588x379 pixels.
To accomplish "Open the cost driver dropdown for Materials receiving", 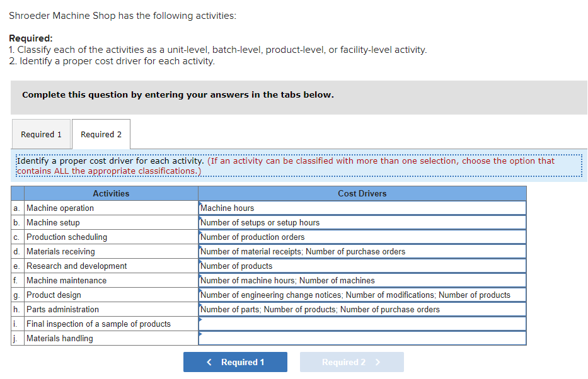I will (362, 251).
